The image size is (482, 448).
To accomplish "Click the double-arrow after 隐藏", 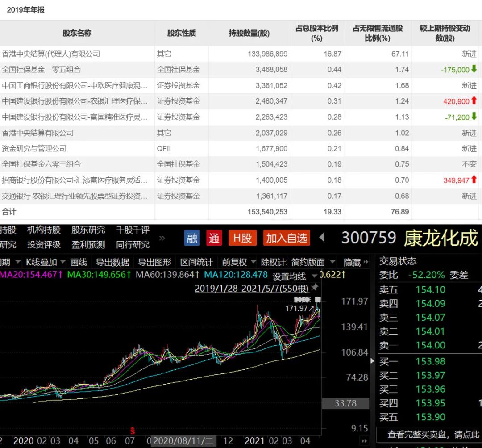I will point(366,262).
